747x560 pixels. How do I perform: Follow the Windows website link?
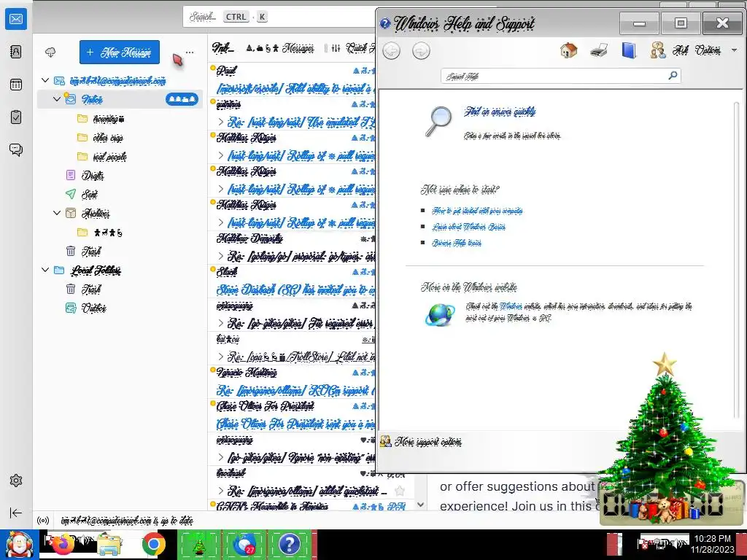[x=511, y=306]
